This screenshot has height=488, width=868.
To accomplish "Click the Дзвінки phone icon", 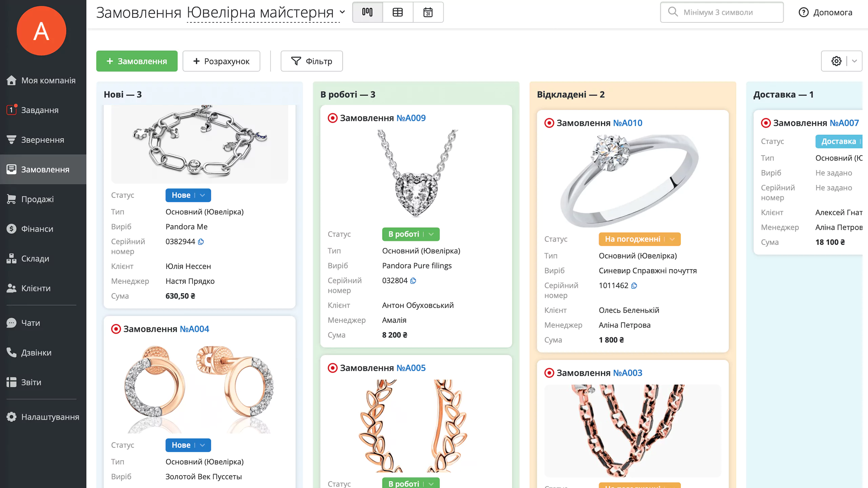I will point(11,352).
